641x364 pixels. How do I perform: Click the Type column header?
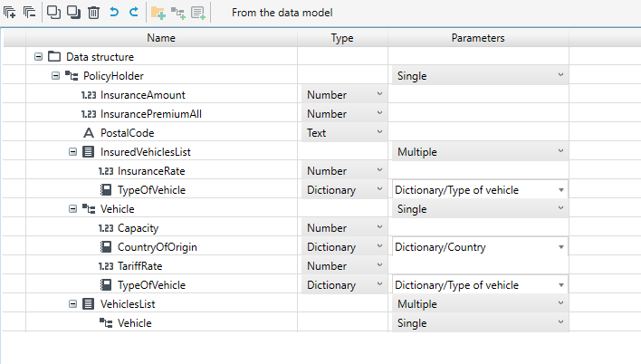[342, 38]
